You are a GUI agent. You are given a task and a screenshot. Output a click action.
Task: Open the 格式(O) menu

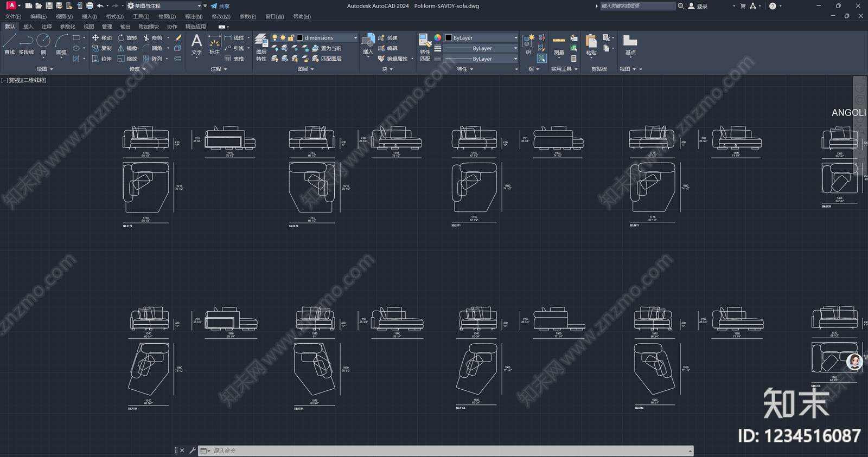(114, 17)
